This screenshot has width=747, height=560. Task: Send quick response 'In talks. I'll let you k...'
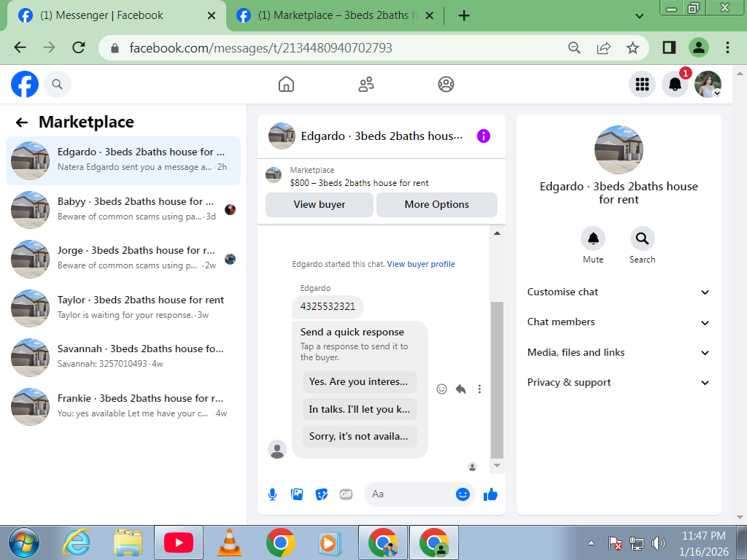click(x=359, y=409)
